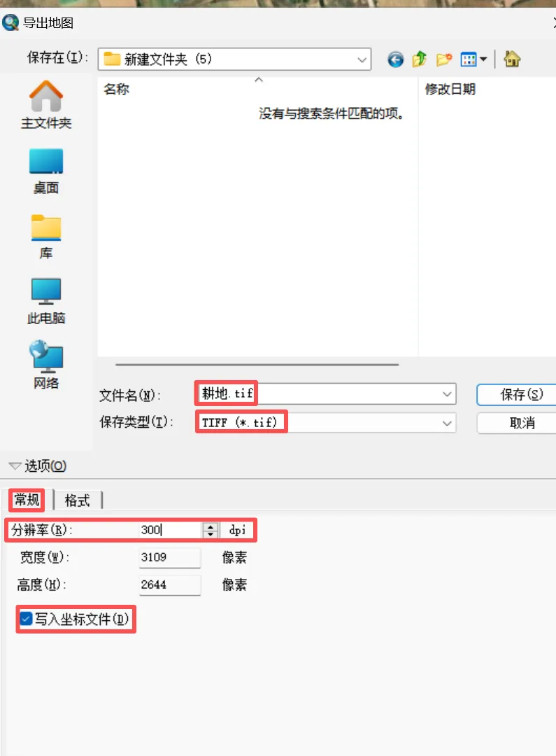
Task: Switch to the 格式 tab
Action: [x=77, y=500]
